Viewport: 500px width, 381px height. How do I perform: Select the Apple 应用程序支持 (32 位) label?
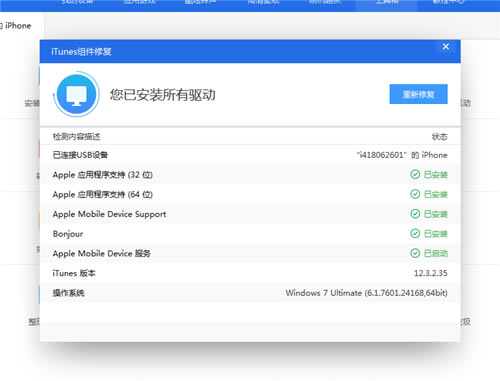coord(103,175)
